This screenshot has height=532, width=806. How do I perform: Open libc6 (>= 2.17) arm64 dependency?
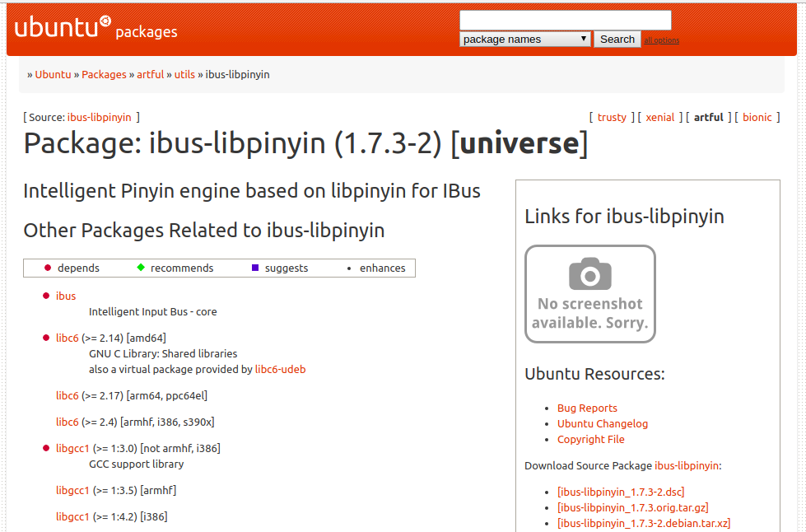68,396
